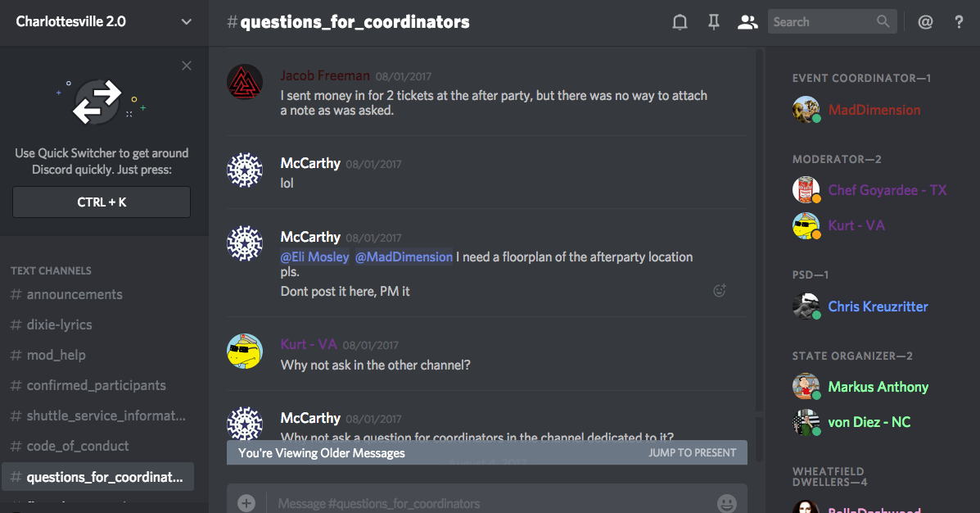
Task: Open Chris Kreuzritter in the member list
Action: [878, 306]
